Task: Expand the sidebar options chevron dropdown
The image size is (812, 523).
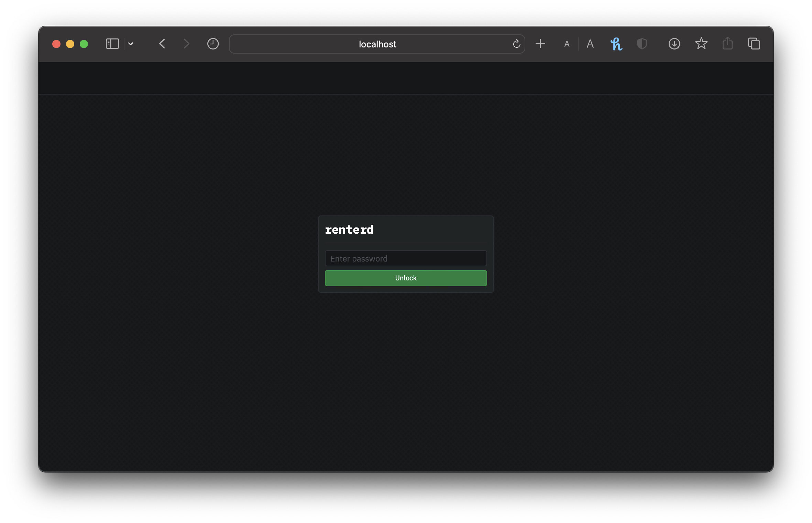Action: point(131,44)
